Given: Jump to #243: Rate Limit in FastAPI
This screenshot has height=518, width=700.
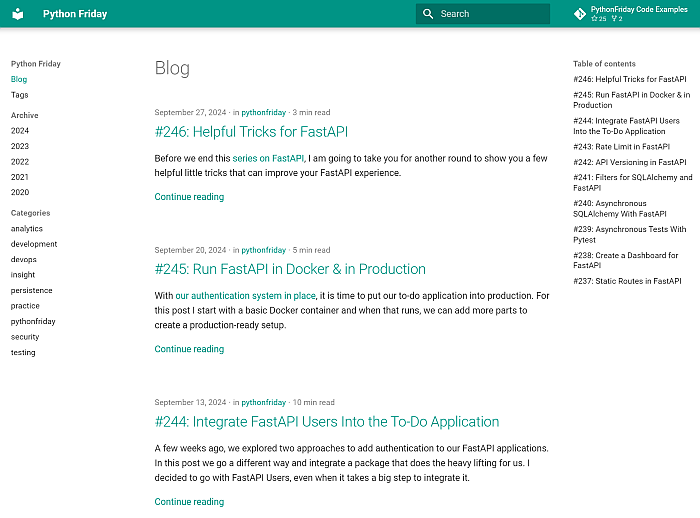Looking at the screenshot, I should click(621, 146).
